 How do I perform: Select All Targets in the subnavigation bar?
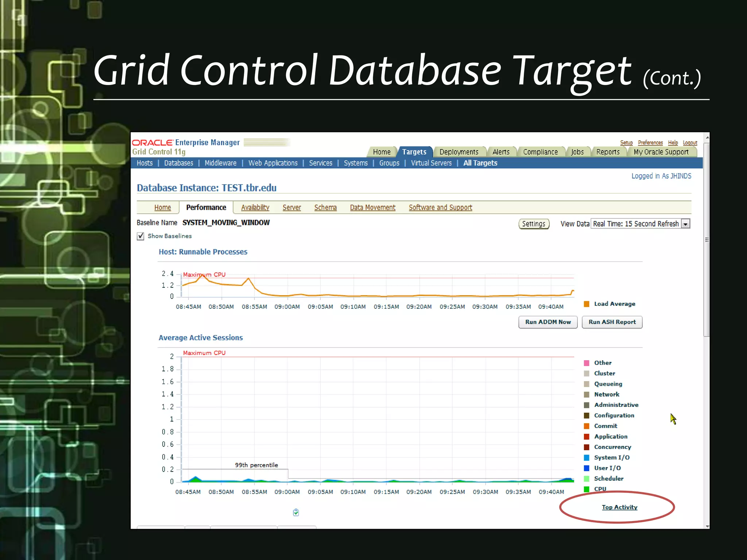click(x=480, y=163)
